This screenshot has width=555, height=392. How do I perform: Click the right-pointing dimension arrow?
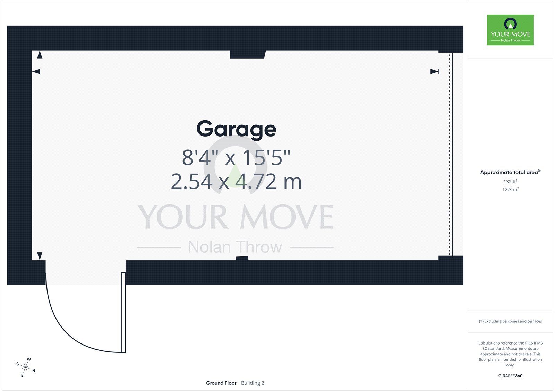click(x=435, y=72)
